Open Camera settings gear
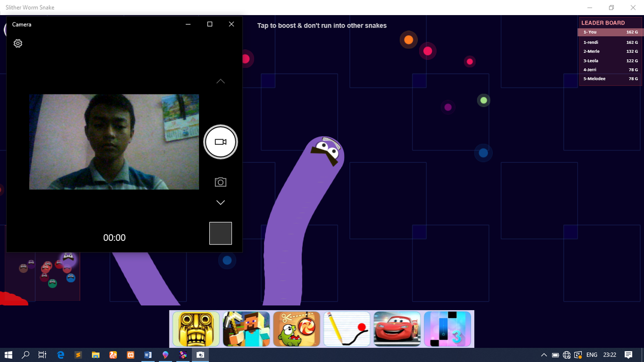644x362 pixels. (18, 43)
